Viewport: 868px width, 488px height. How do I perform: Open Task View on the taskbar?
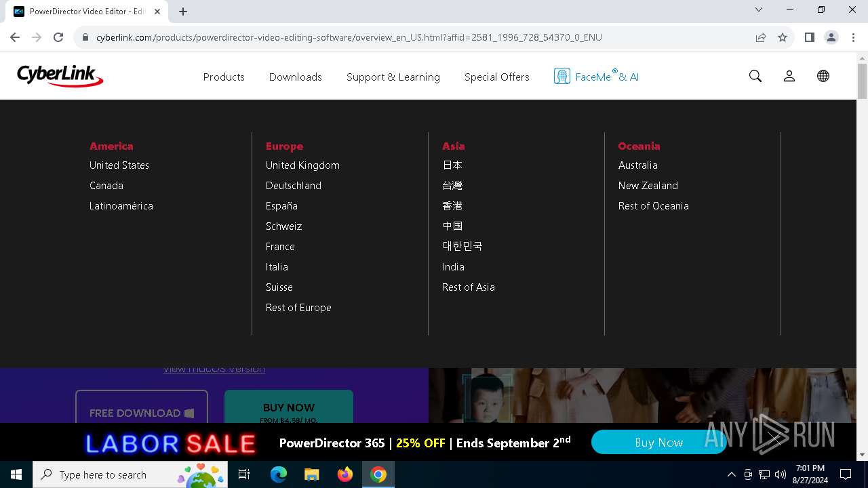pyautogui.click(x=244, y=474)
